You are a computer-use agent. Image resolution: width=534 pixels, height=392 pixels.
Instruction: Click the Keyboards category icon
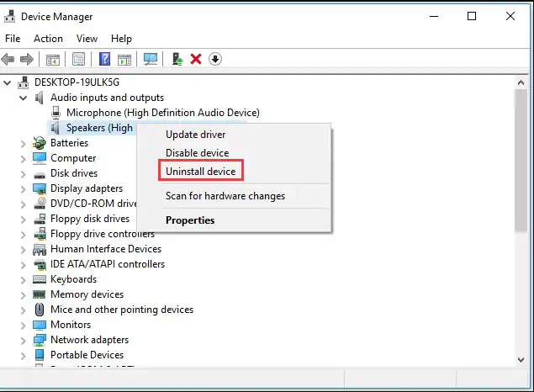tap(40, 279)
